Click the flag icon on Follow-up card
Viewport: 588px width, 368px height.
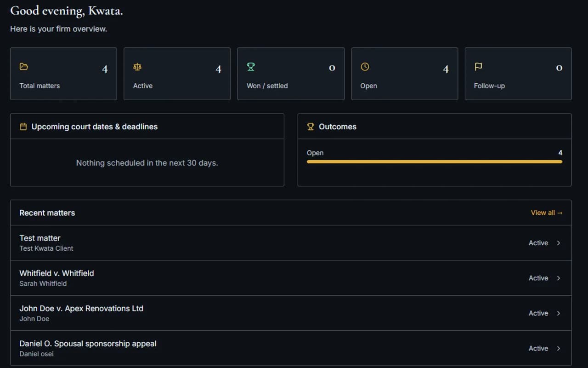[x=478, y=67]
